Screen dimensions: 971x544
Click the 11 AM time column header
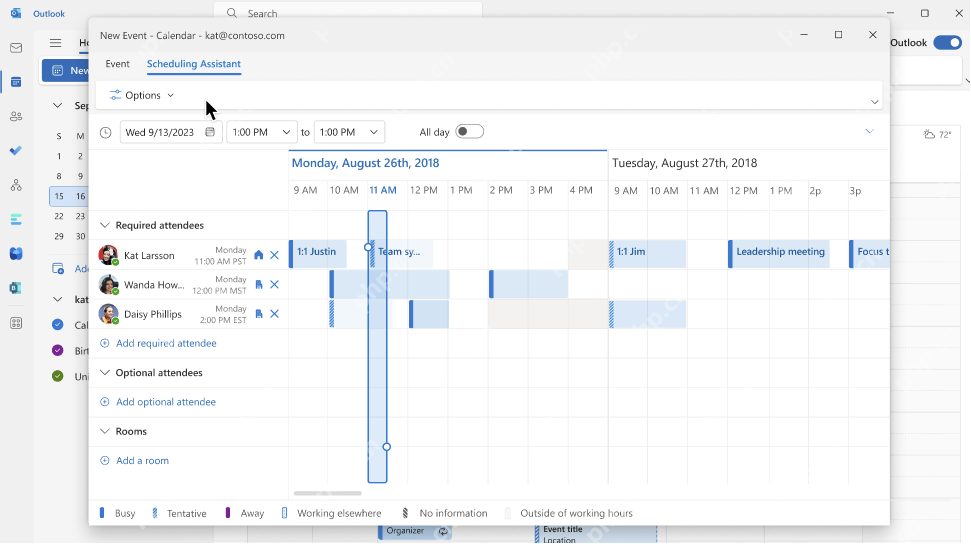pyautogui.click(x=383, y=190)
